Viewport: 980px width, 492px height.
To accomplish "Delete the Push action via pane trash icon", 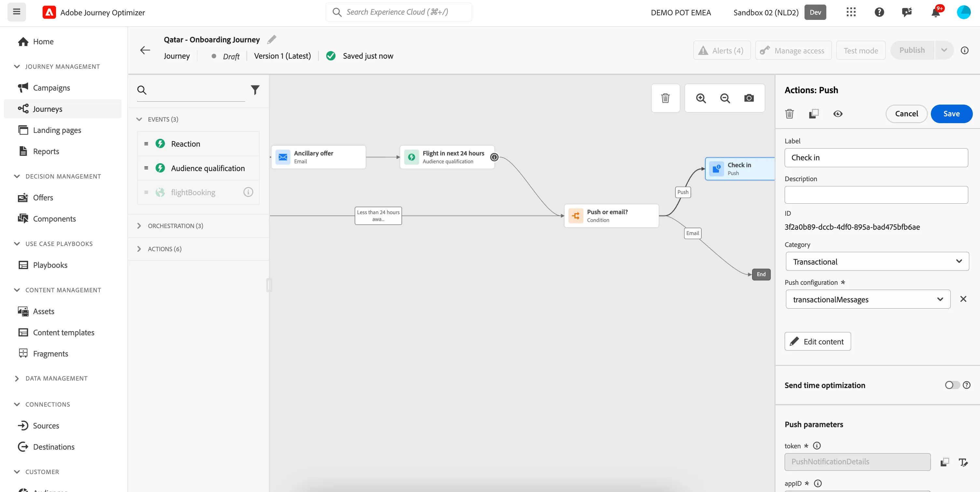I will (x=790, y=113).
